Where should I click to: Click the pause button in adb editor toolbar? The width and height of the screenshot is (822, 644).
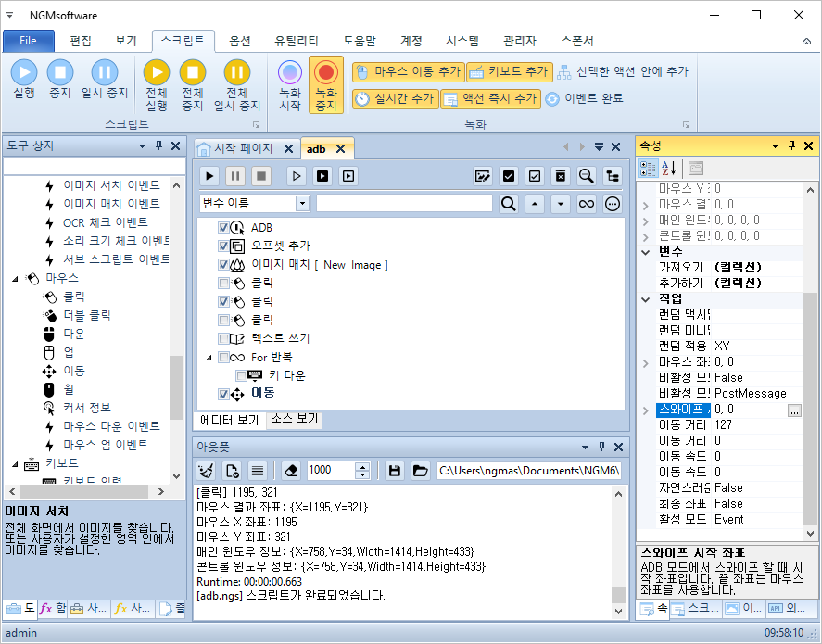(x=235, y=176)
